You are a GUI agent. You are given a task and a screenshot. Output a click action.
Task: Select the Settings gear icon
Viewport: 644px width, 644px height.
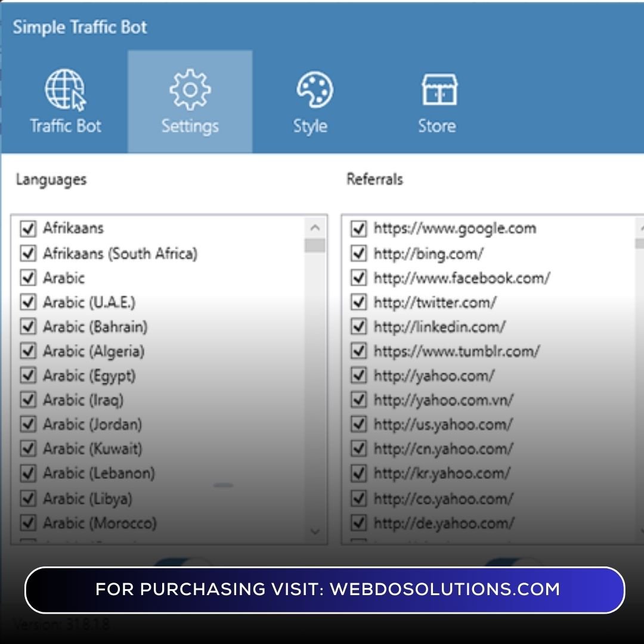[x=190, y=91]
